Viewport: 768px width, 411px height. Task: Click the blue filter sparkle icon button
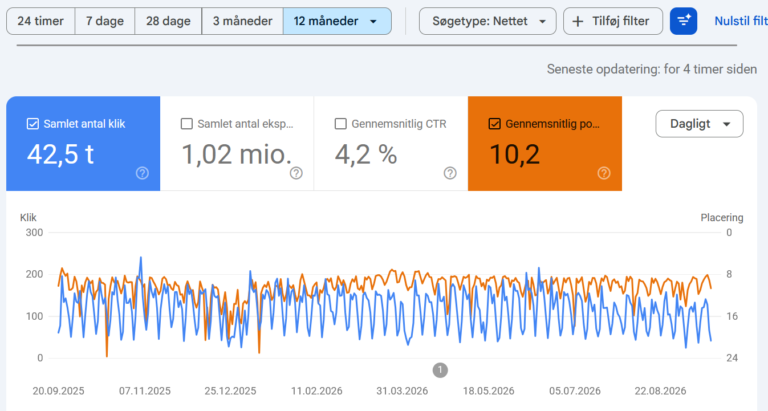click(x=683, y=21)
